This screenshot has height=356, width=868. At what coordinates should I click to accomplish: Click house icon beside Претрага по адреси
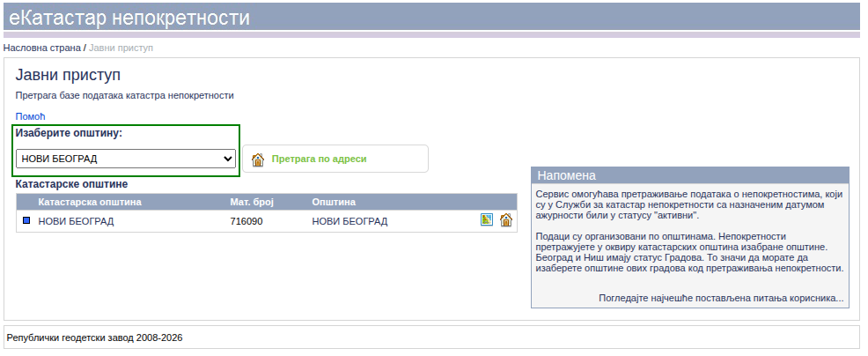(x=258, y=159)
